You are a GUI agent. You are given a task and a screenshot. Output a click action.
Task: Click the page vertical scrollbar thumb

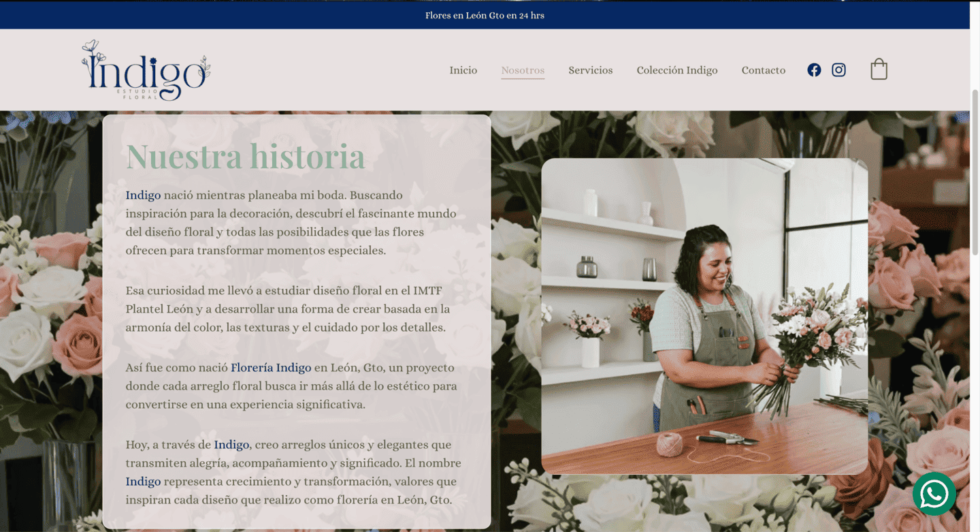[x=975, y=172]
